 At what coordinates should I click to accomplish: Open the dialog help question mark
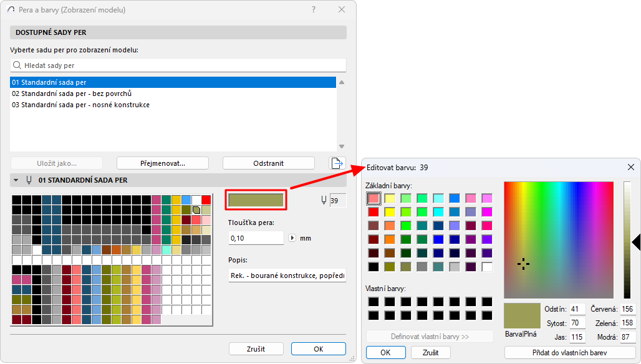pyautogui.click(x=313, y=9)
